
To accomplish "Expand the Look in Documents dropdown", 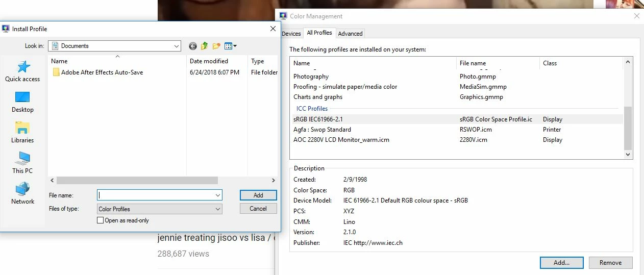I will coord(176,46).
